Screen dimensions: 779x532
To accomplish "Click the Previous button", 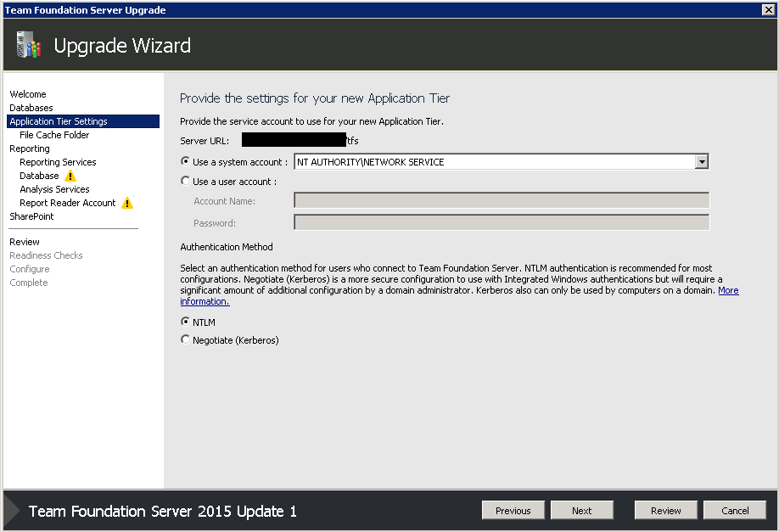I will click(x=513, y=511).
